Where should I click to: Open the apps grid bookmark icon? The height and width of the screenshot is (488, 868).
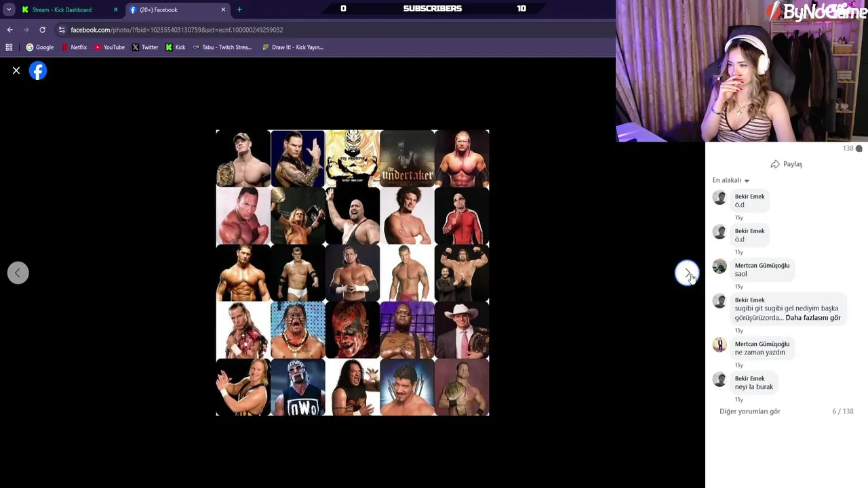[x=9, y=47]
